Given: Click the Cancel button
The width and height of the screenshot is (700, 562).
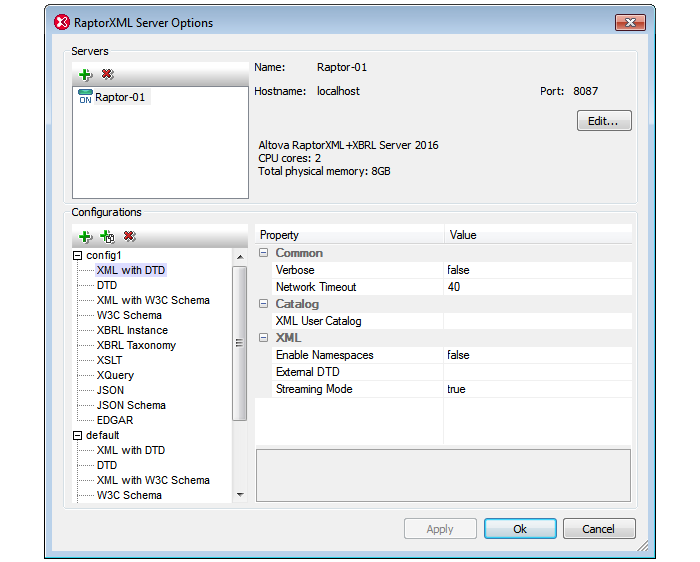Looking at the screenshot, I should [x=599, y=529].
